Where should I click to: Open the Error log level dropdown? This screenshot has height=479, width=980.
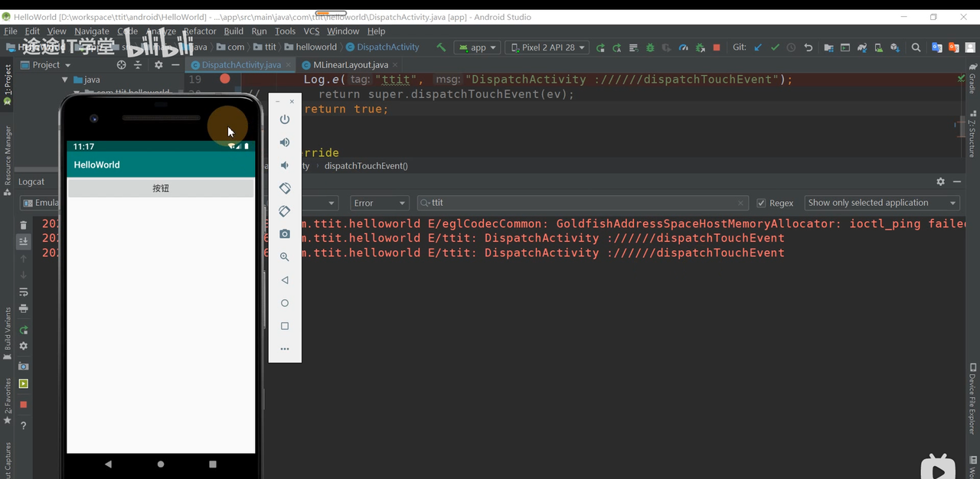[x=379, y=203]
